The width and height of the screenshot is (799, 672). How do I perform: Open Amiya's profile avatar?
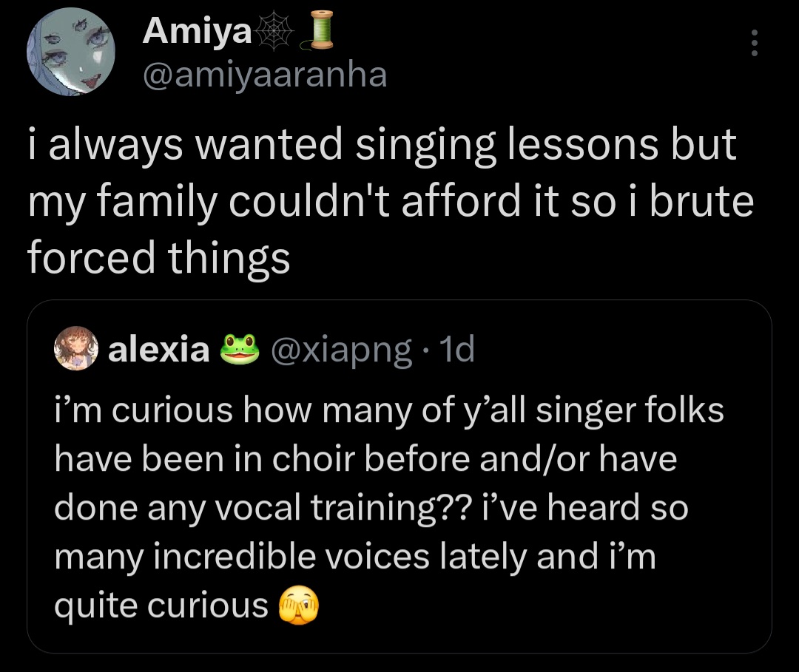click(71, 52)
